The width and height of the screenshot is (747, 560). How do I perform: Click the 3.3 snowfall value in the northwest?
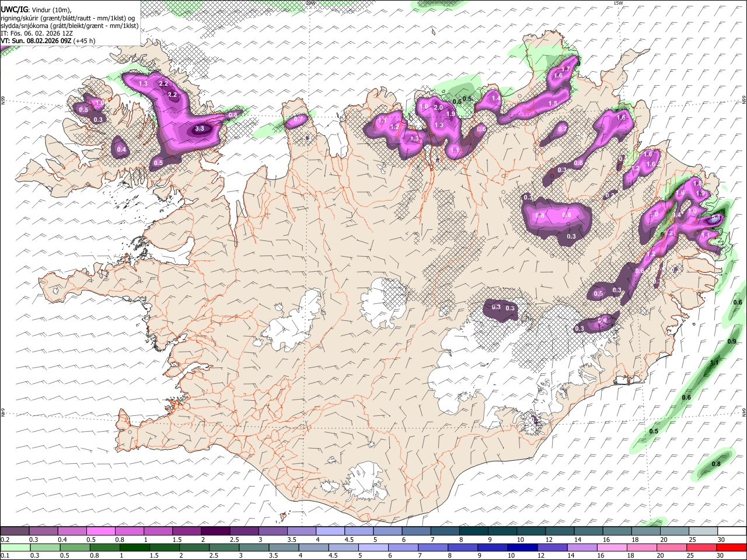[199, 129]
